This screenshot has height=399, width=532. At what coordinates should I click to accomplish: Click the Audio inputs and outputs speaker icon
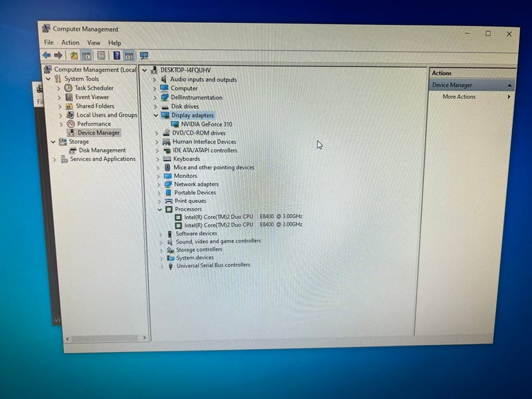point(164,79)
